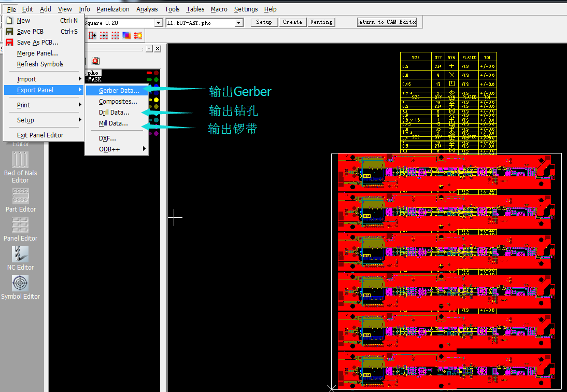Click the Save PCB floppy icon
This screenshot has width=567, height=392.
[10, 32]
